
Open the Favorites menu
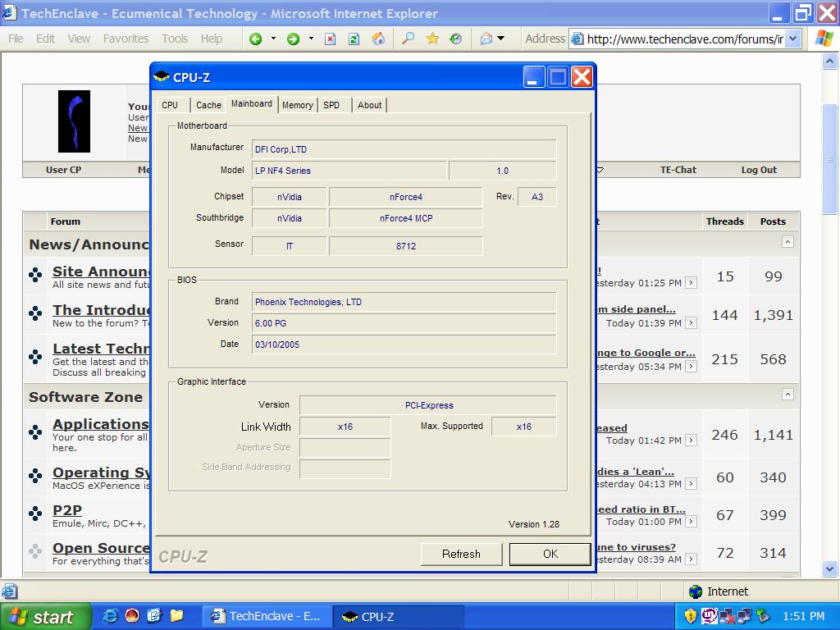126,39
